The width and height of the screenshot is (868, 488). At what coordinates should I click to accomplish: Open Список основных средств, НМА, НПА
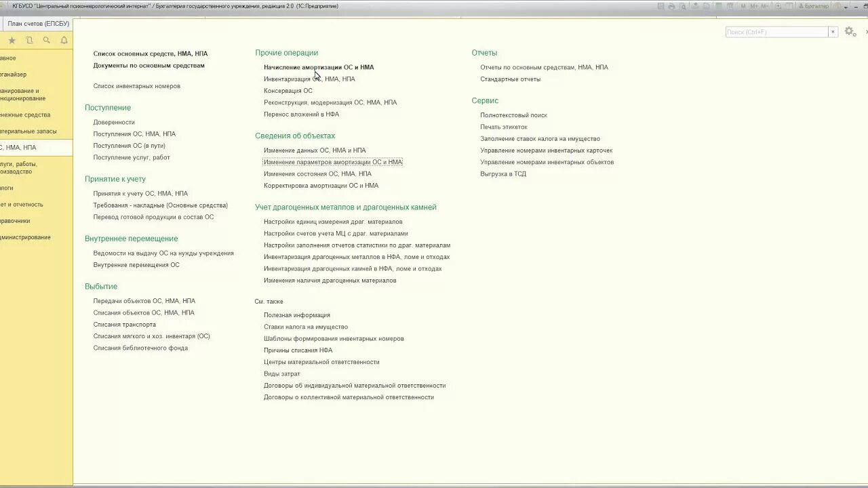151,54
